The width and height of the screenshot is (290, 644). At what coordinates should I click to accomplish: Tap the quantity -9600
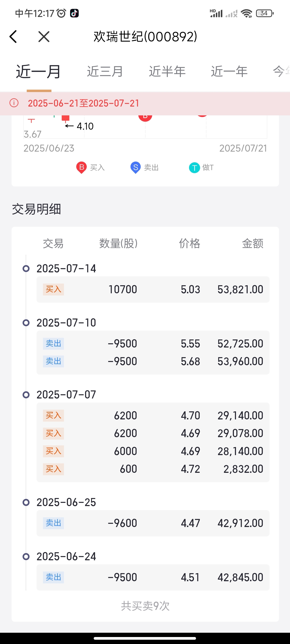click(122, 523)
